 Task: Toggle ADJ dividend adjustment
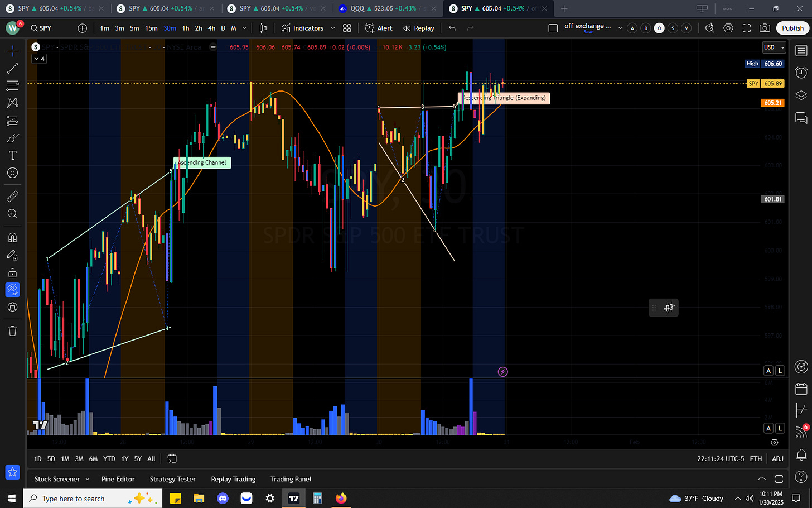[777, 458]
